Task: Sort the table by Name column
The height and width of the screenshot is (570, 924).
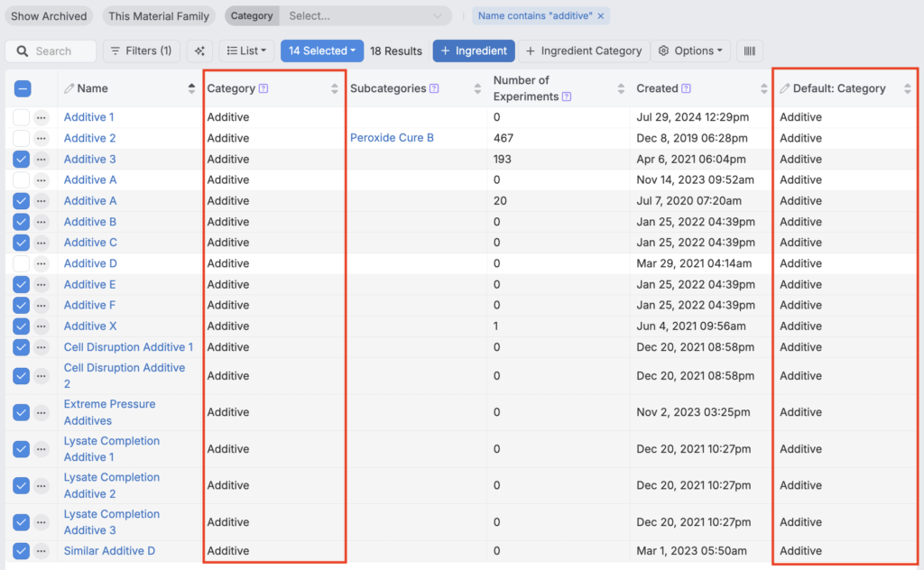Action: (191, 88)
